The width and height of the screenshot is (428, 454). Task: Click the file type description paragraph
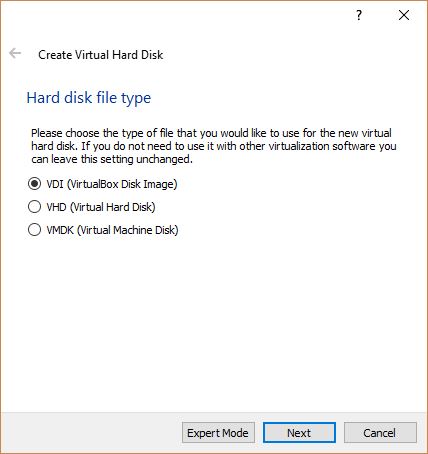tap(214, 146)
